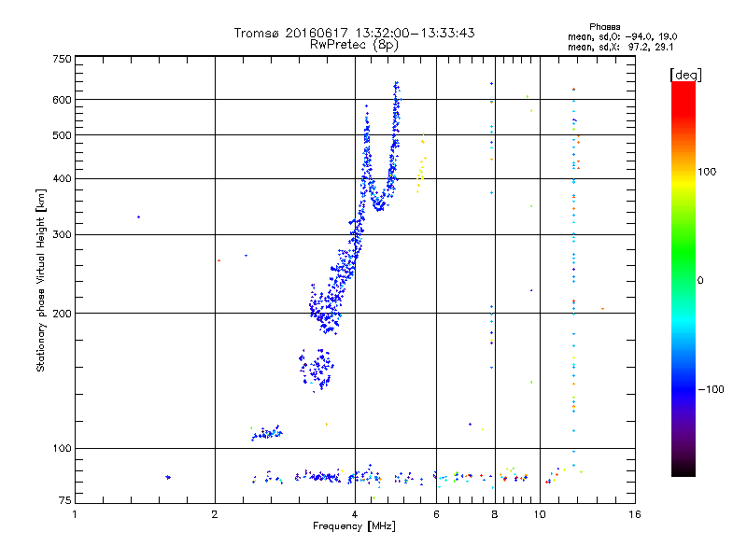Click the y-axis tick label "200"
Screen dimensions: 747x560
pyautogui.click(x=62, y=314)
